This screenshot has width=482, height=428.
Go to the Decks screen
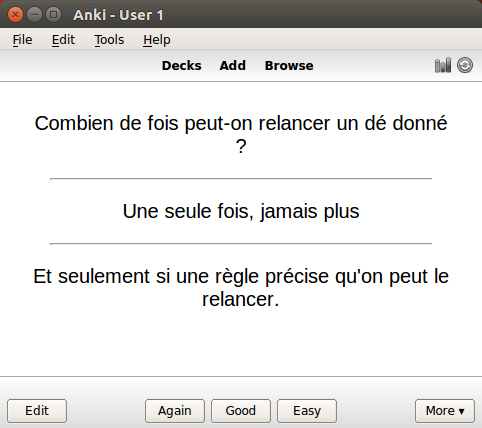tap(182, 66)
